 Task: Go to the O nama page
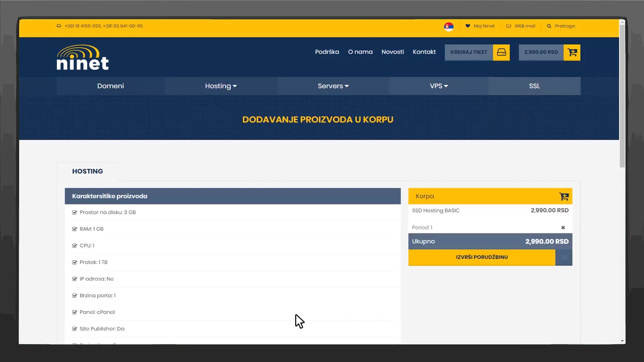point(360,52)
